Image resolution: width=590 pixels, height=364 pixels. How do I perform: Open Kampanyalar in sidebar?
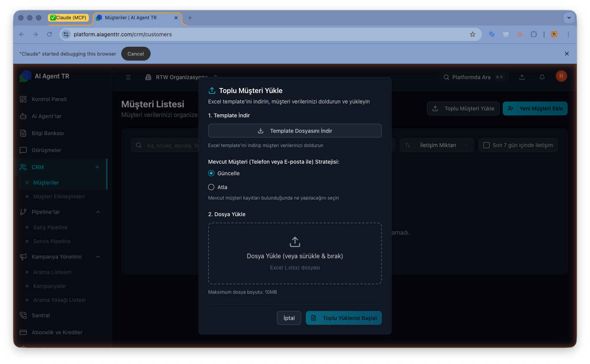pyautogui.click(x=49, y=286)
